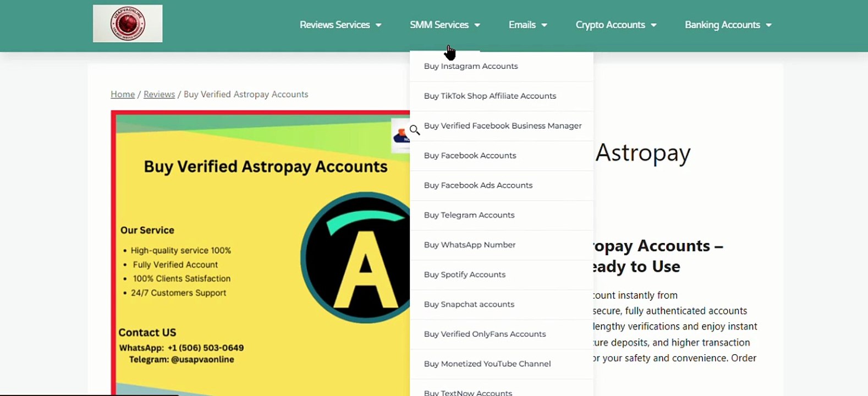Viewport: 868px width, 396px height.
Task: Expand the Banking Accounts dropdown arrow
Action: [768, 25]
